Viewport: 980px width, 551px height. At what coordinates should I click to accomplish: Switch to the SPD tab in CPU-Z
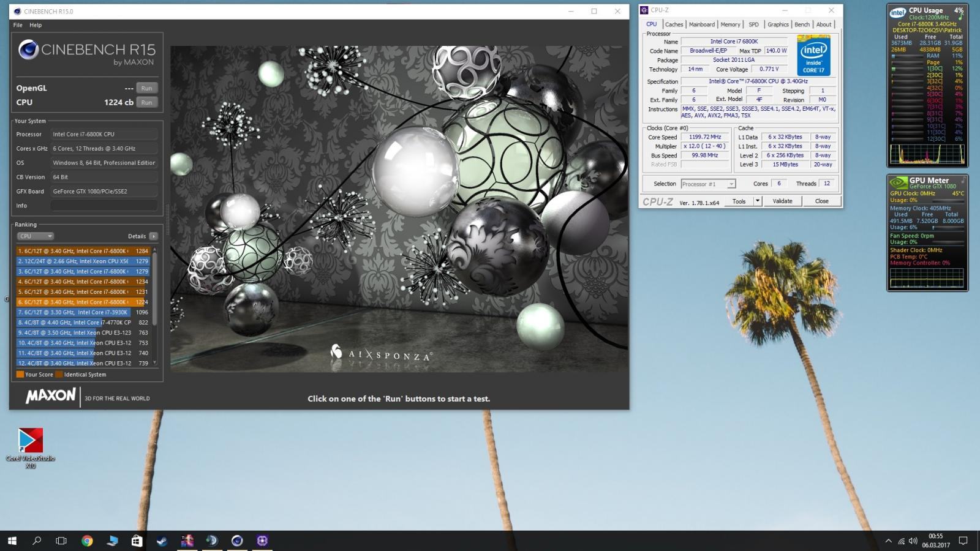tap(754, 24)
